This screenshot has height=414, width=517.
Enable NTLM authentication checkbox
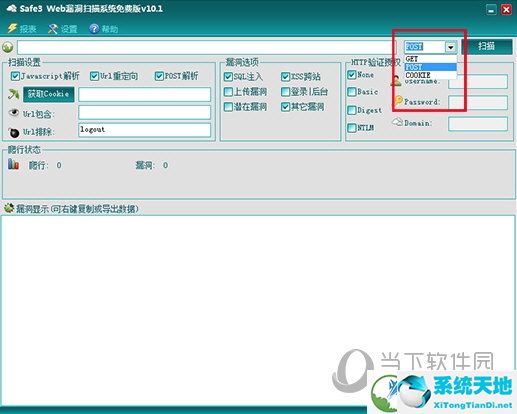352,128
